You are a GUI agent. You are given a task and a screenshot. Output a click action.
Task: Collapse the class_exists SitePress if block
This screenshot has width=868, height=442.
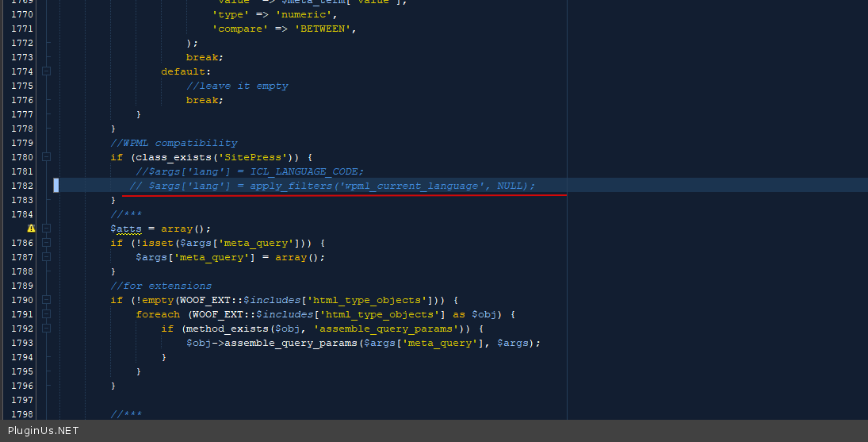46,157
